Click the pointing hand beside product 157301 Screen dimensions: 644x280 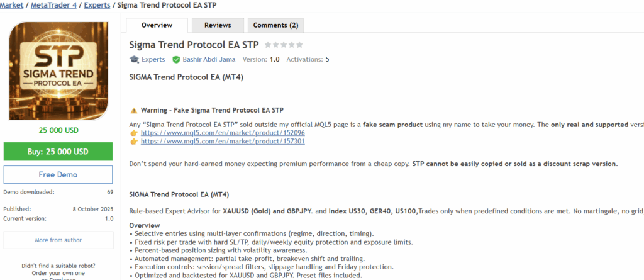coord(133,142)
